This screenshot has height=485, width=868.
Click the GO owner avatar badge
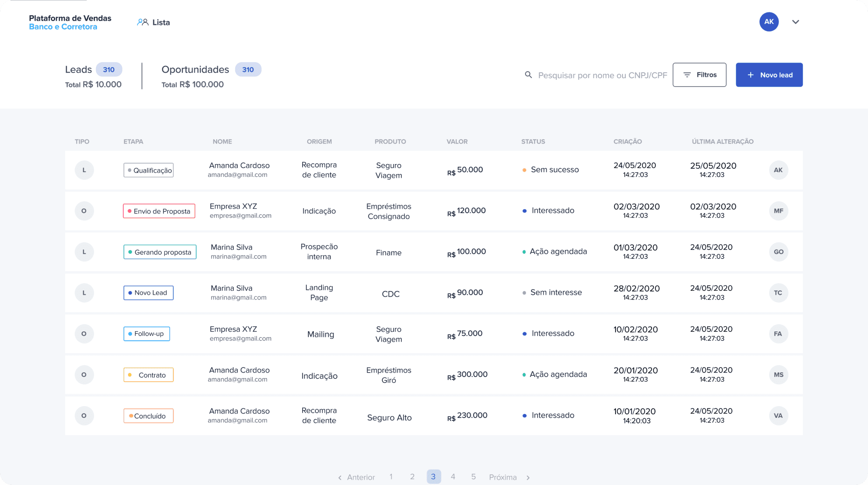[x=778, y=252]
